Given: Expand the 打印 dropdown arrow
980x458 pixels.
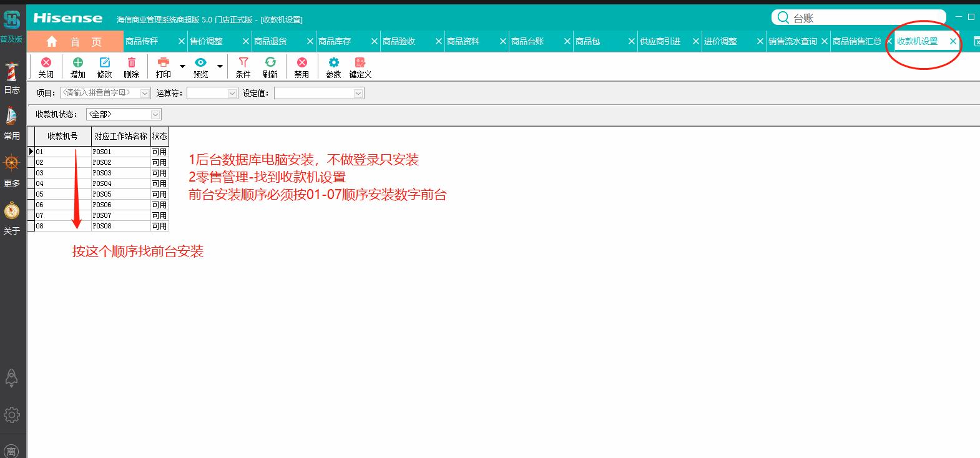Looking at the screenshot, I should coord(182,66).
